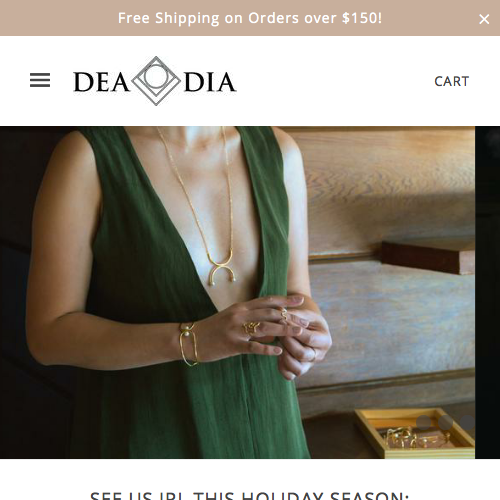Click the DEA lettering in the logo

pyautogui.click(x=101, y=82)
